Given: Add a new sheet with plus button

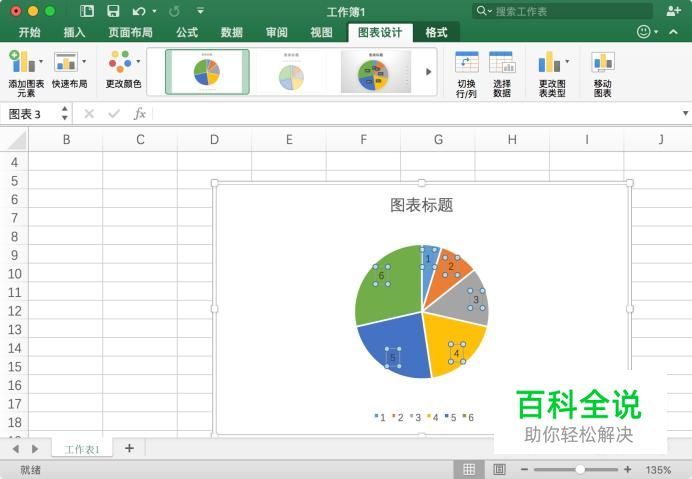Looking at the screenshot, I should tap(129, 448).
